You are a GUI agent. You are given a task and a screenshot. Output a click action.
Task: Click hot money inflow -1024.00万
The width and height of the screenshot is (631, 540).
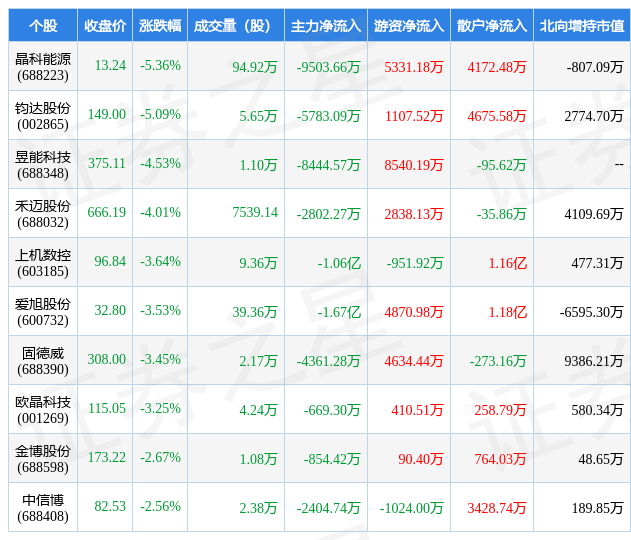[411, 509]
